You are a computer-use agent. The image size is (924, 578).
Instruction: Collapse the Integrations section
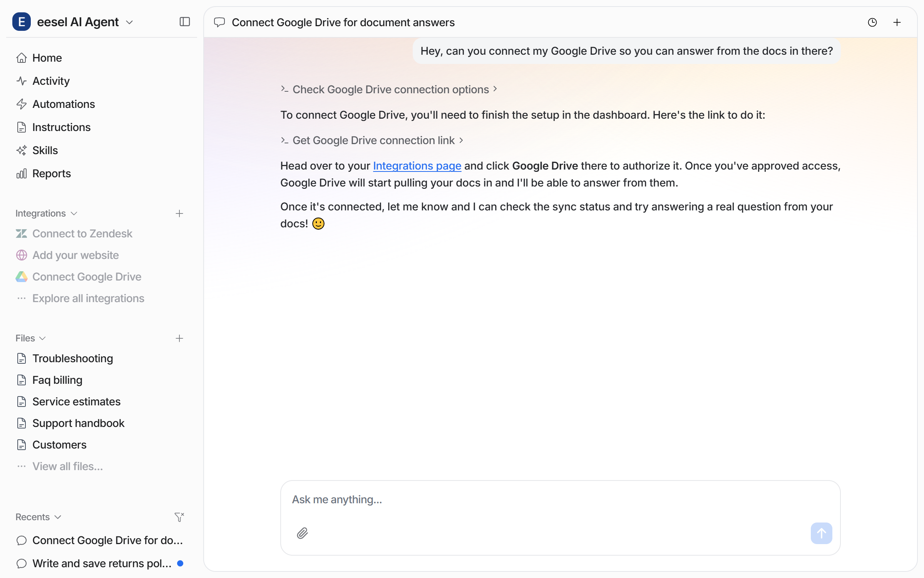pyautogui.click(x=46, y=213)
